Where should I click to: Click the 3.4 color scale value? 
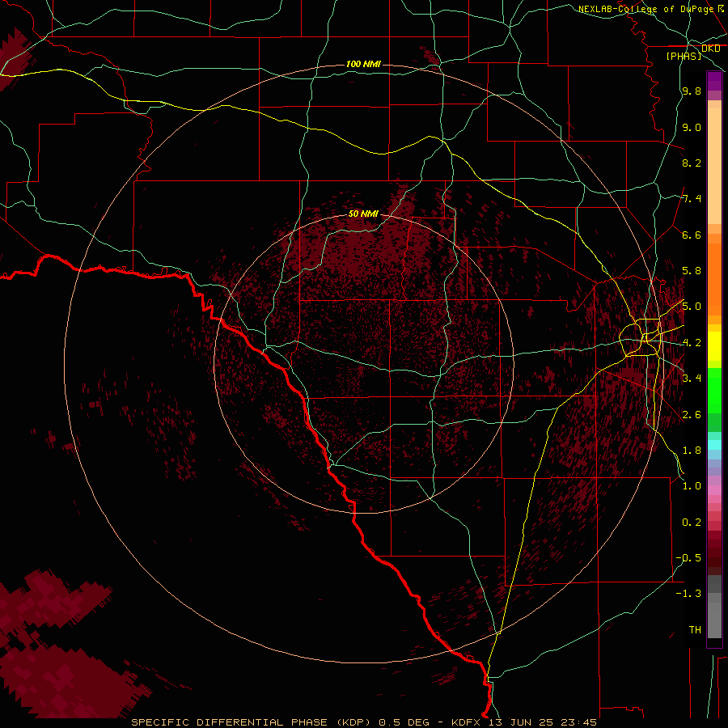tap(692, 379)
